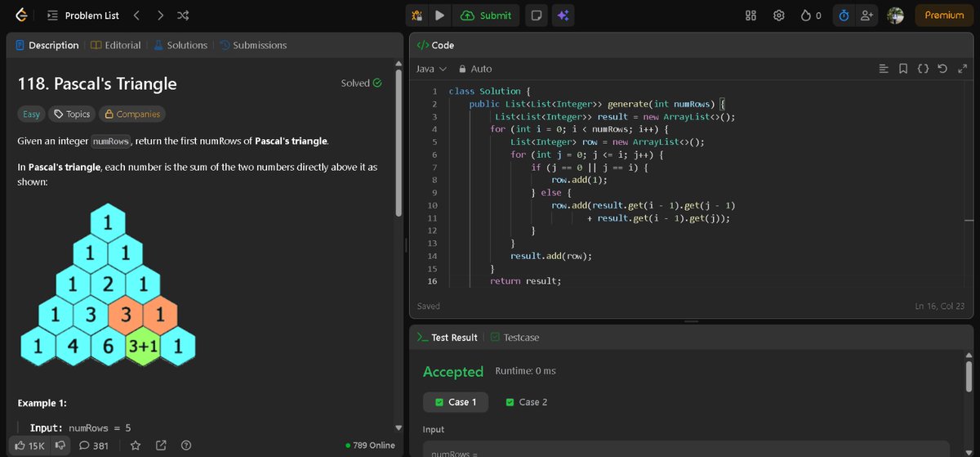This screenshot has width=980, height=457.
Task: Run code with the play icon
Action: 439,15
